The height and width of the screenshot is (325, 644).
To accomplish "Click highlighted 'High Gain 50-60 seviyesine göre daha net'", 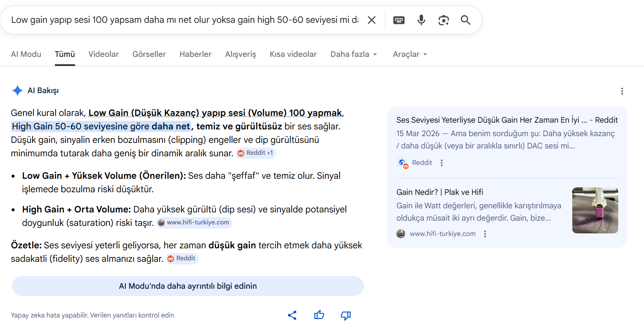I will pyautogui.click(x=101, y=126).
